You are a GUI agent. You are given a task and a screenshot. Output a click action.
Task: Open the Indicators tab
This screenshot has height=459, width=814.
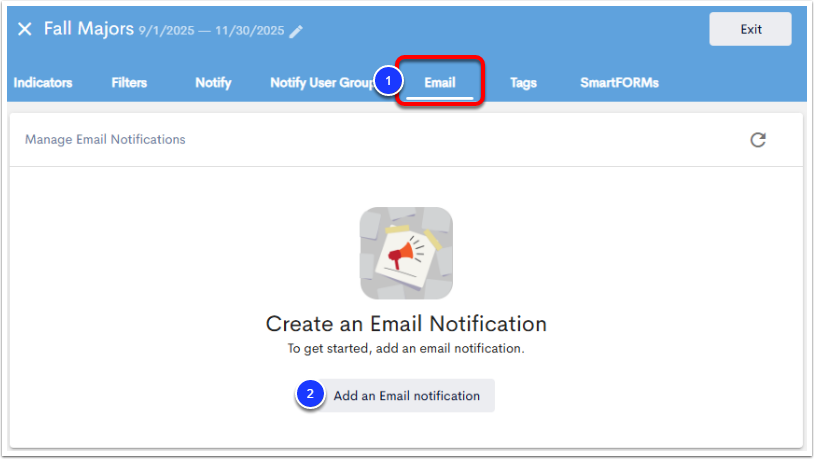click(x=43, y=83)
